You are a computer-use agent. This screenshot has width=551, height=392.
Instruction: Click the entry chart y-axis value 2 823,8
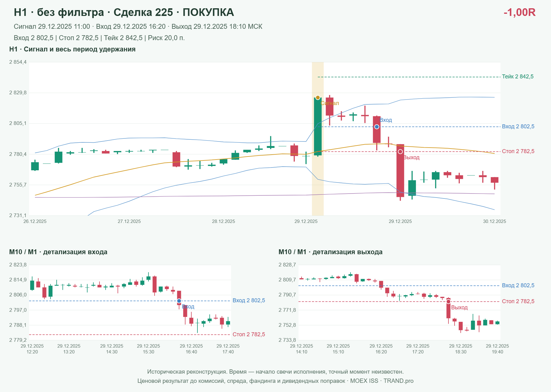click(18, 265)
